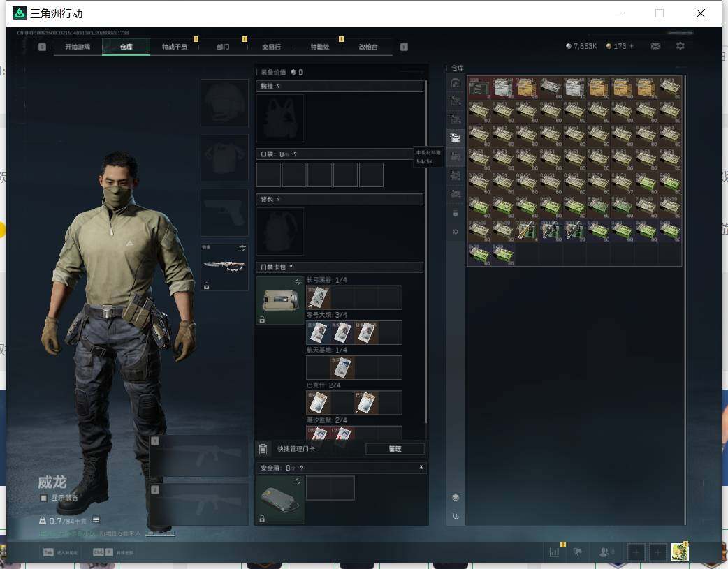Open the settings gear in top bar

(680, 46)
